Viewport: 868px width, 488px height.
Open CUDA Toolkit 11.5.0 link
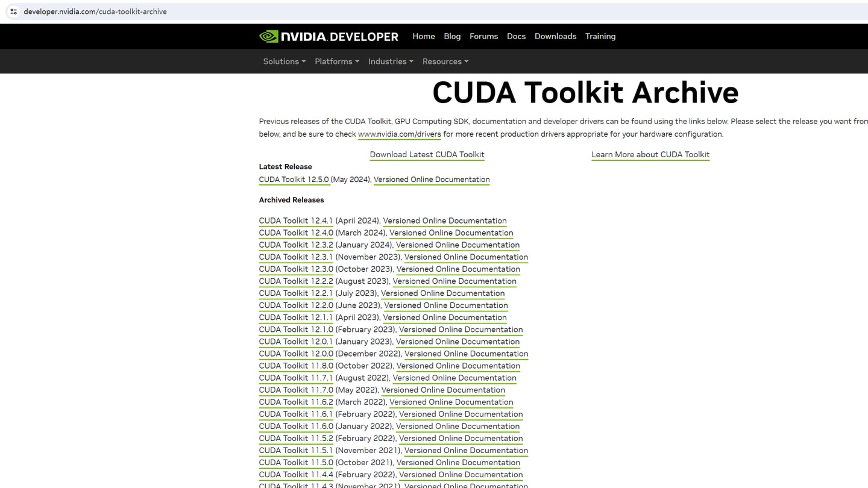coord(296,461)
